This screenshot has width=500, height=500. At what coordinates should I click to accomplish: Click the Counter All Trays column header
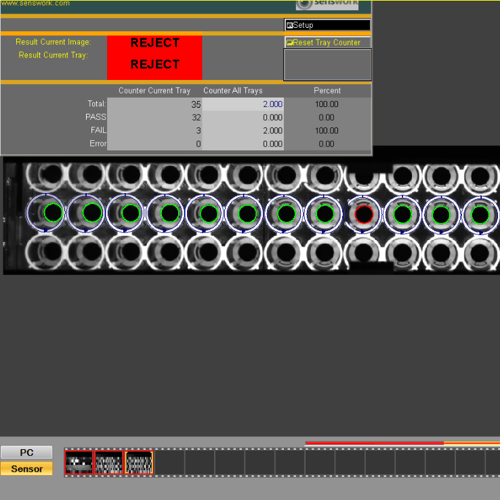point(233,91)
